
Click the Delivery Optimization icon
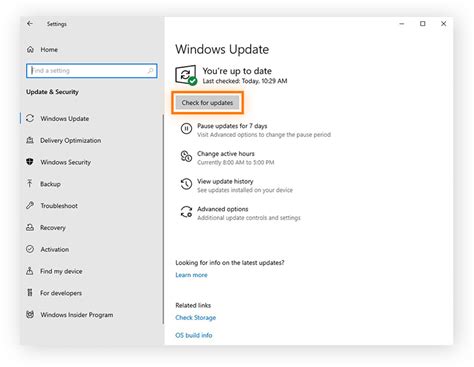[x=30, y=140]
